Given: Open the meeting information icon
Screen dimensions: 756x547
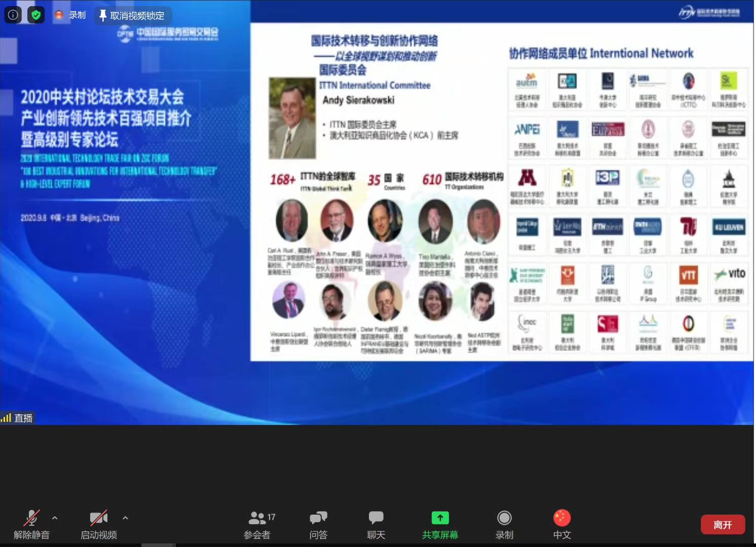Looking at the screenshot, I should [x=13, y=15].
